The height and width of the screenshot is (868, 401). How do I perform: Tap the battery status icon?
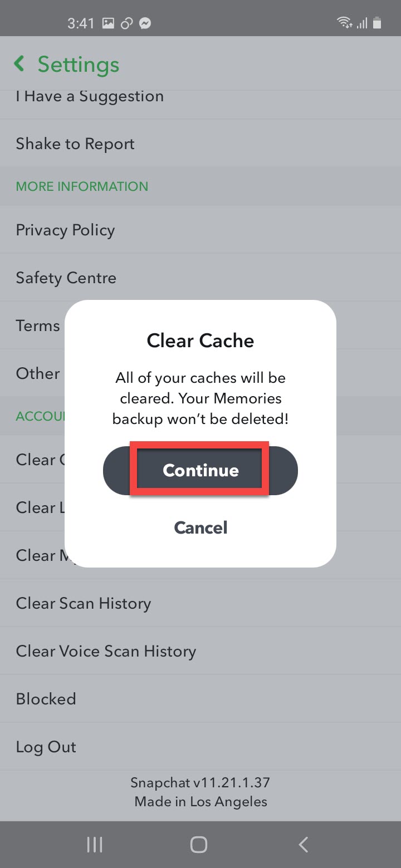[378, 23]
